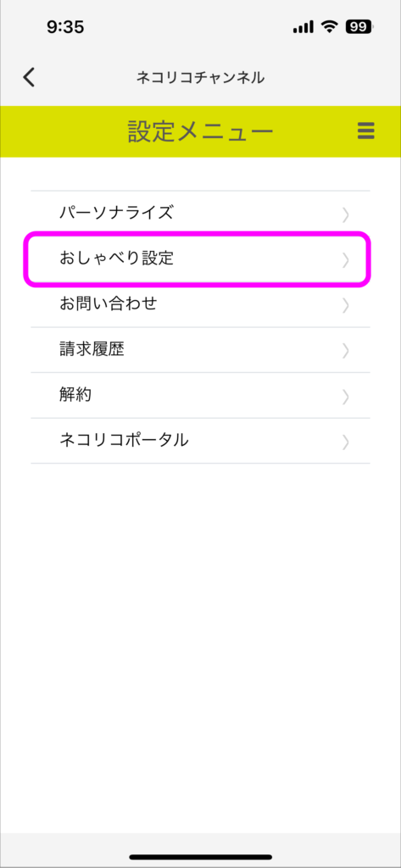Tap the 9:35 clock in status bar
Screen dimensions: 401x868
click(65, 27)
